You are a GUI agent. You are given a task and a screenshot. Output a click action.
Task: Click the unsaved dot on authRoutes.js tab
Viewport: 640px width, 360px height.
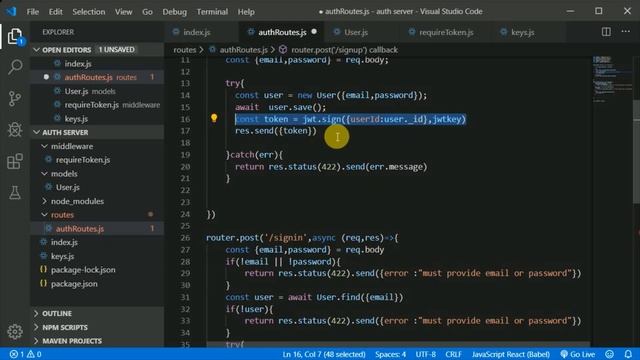point(314,31)
